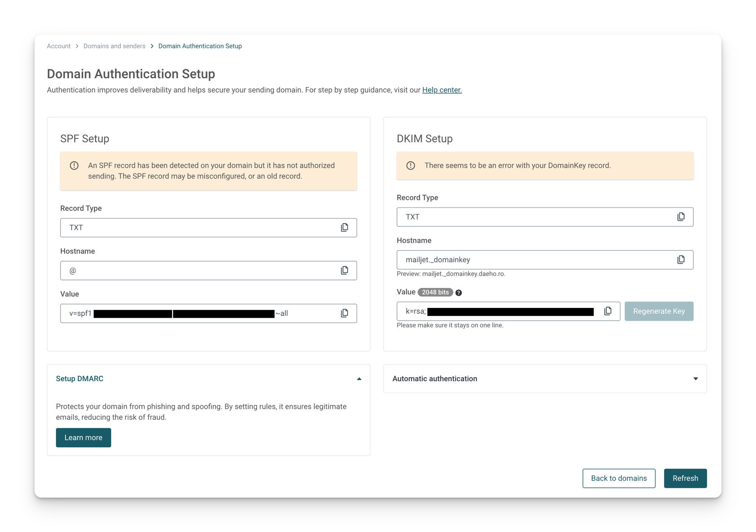The width and height of the screenshot is (756, 532).
Task: Collapse the Setup DMARC section
Action: pyautogui.click(x=359, y=379)
